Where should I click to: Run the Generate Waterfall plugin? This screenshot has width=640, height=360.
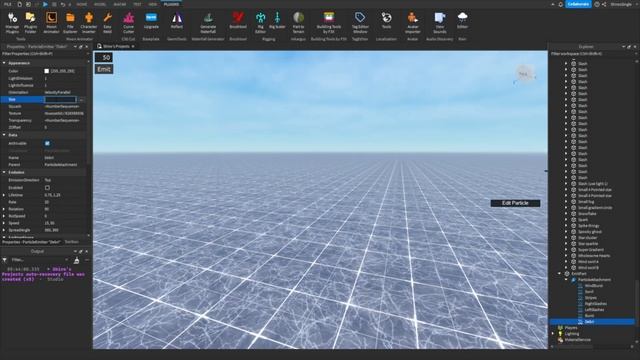pos(208,23)
